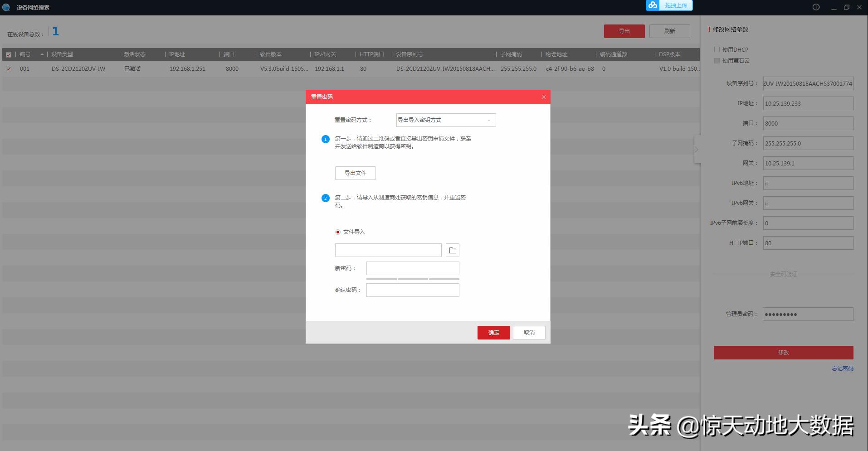
Task: Uncheck device 001's row checkbox
Action: pos(9,68)
